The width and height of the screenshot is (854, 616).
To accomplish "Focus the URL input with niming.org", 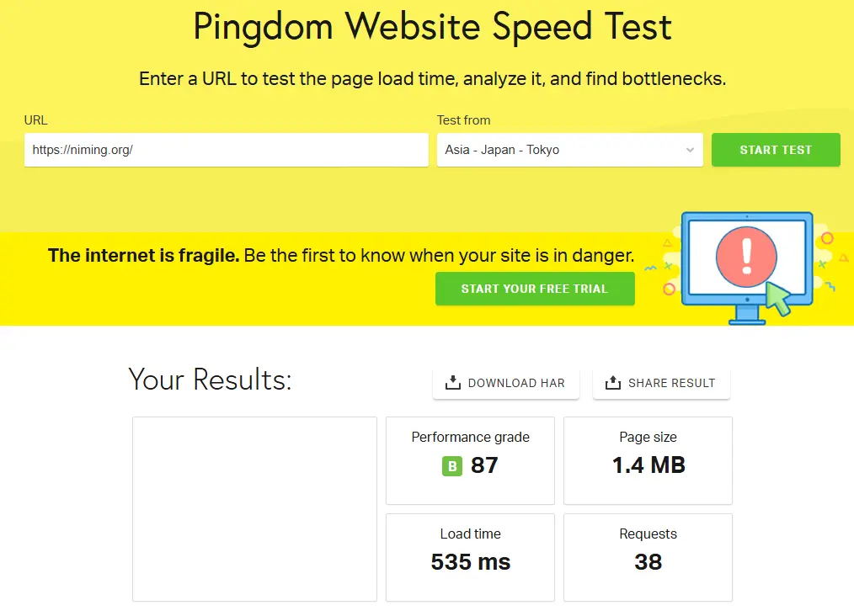I will pyautogui.click(x=226, y=150).
